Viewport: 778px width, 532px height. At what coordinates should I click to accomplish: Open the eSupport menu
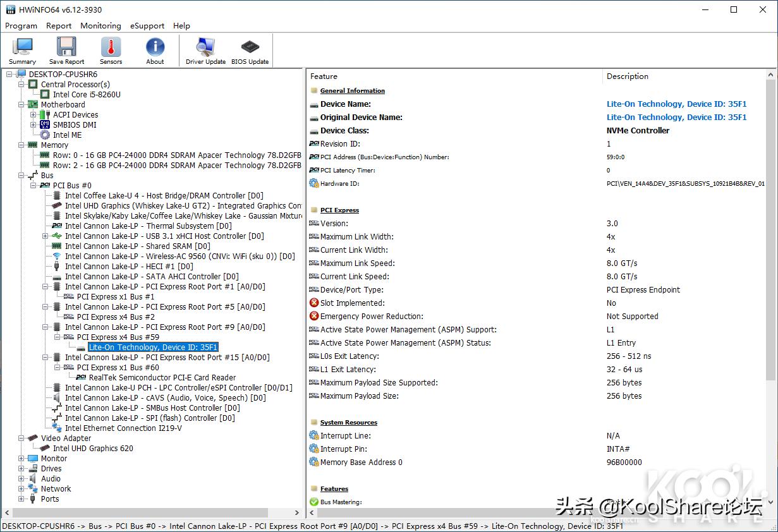147,26
